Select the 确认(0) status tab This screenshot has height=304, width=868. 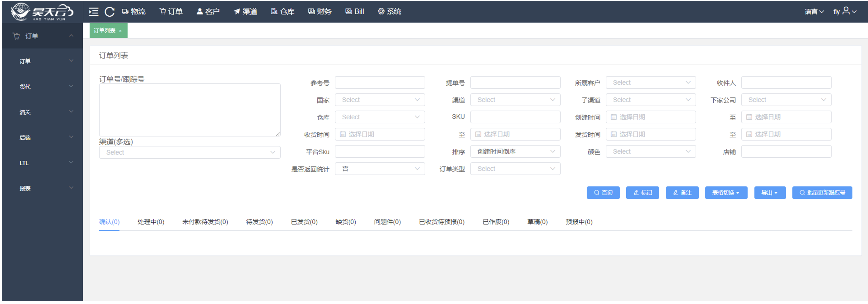[109, 222]
